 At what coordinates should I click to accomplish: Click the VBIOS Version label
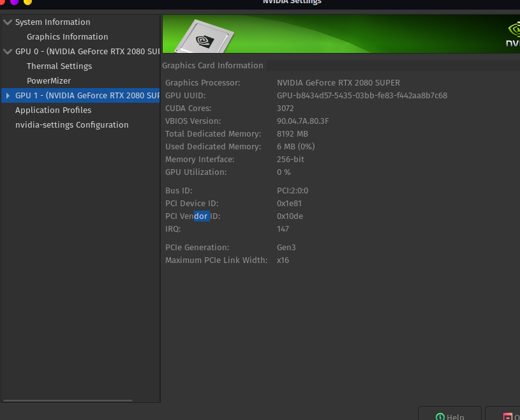(x=193, y=121)
